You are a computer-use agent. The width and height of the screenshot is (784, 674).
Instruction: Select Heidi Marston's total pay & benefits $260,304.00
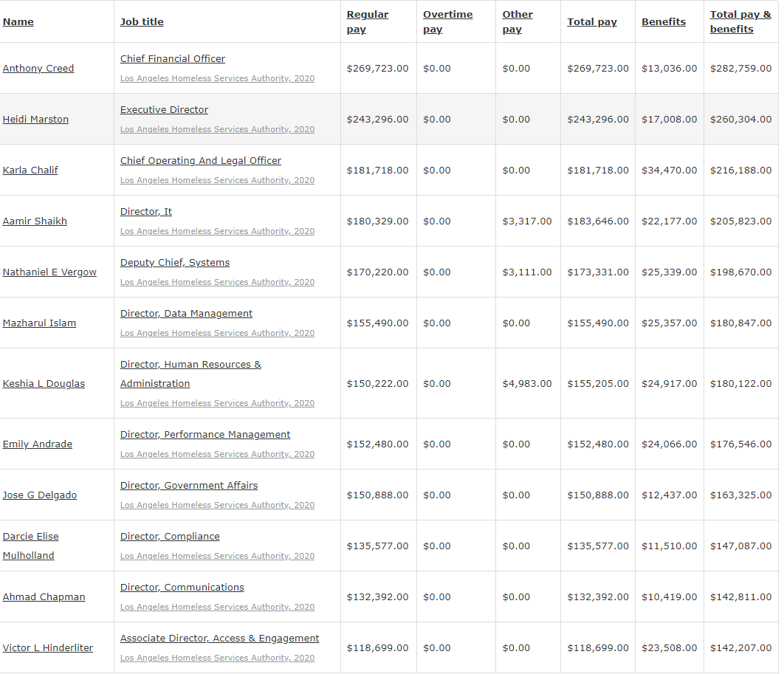click(x=740, y=120)
